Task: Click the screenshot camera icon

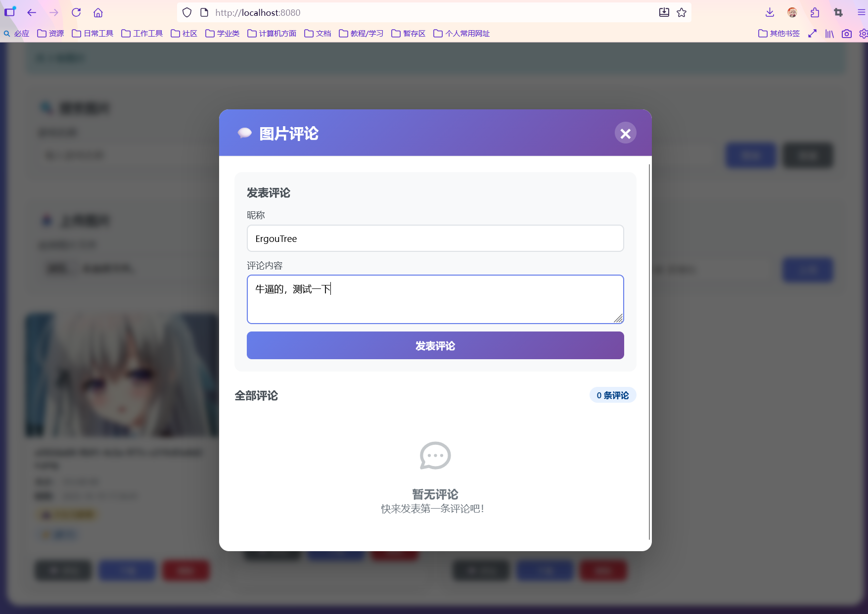Action: [847, 34]
